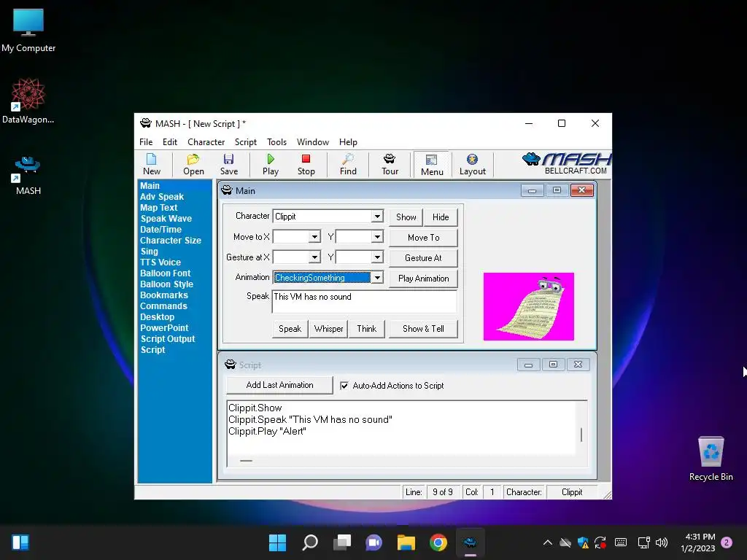Viewport: 747px width, 560px height.
Task: Expand the Move to X dropdown
Action: [x=314, y=237]
